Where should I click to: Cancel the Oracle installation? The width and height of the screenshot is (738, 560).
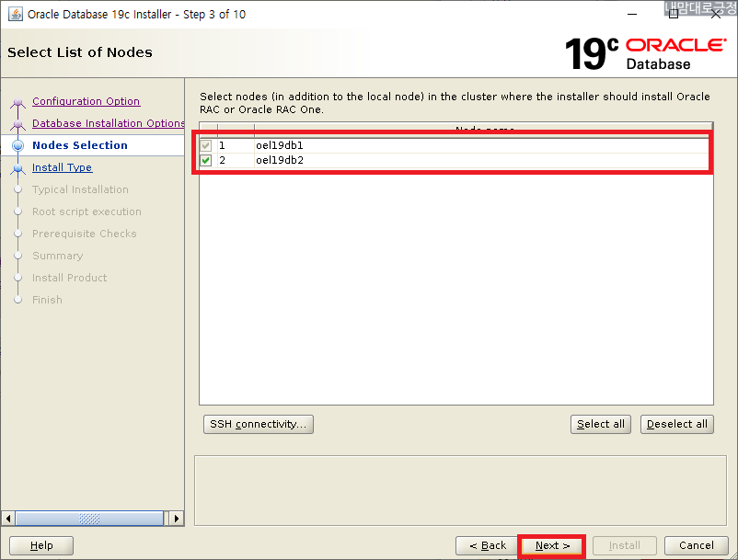pos(697,545)
